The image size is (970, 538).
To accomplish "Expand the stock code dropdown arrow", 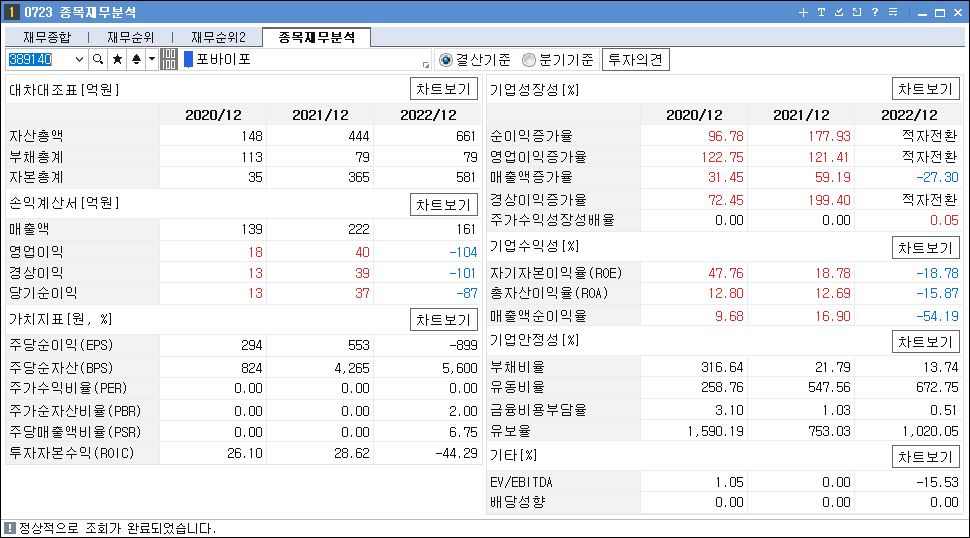I will point(79,59).
